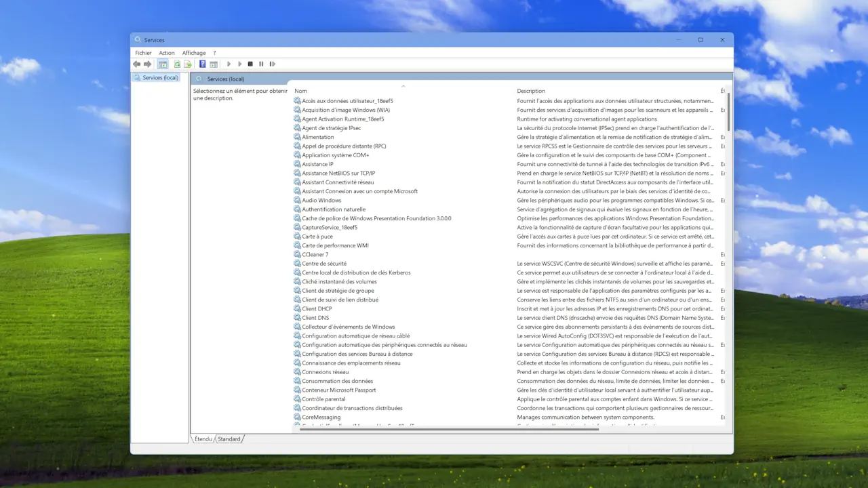Click the Back navigation arrow

click(136, 64)
